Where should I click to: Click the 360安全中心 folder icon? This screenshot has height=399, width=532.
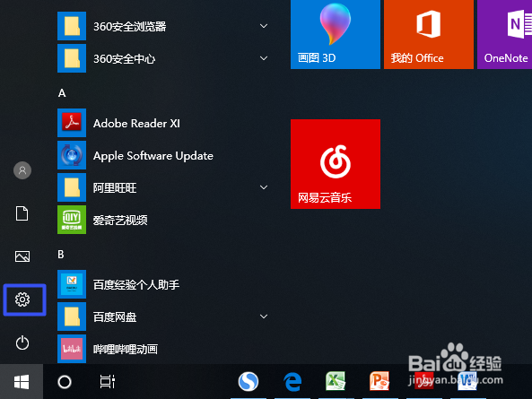[72, 58]
